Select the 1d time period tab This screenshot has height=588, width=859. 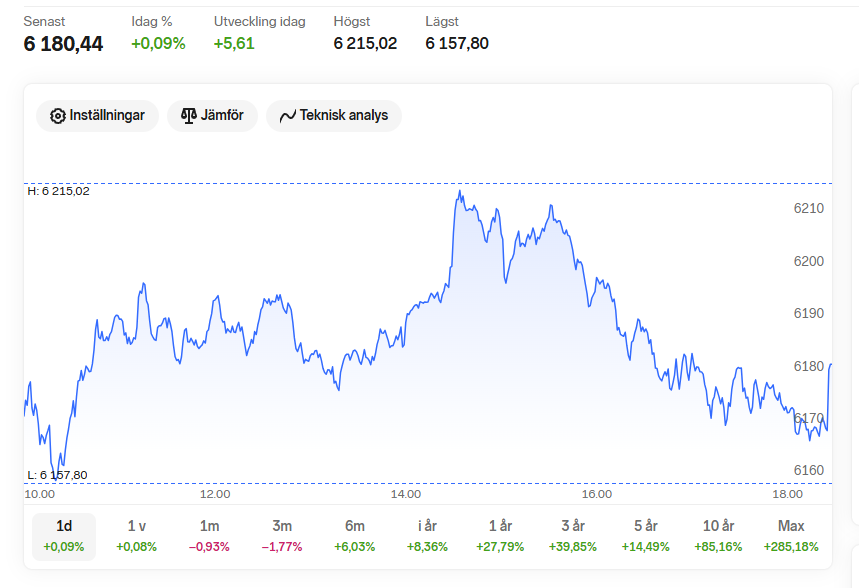tap(64, 536)
